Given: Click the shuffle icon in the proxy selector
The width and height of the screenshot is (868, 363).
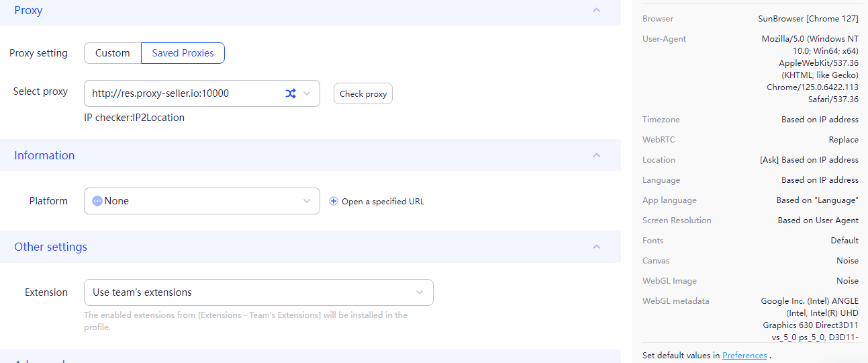Looking at the screenshot, I should point(291,93).
